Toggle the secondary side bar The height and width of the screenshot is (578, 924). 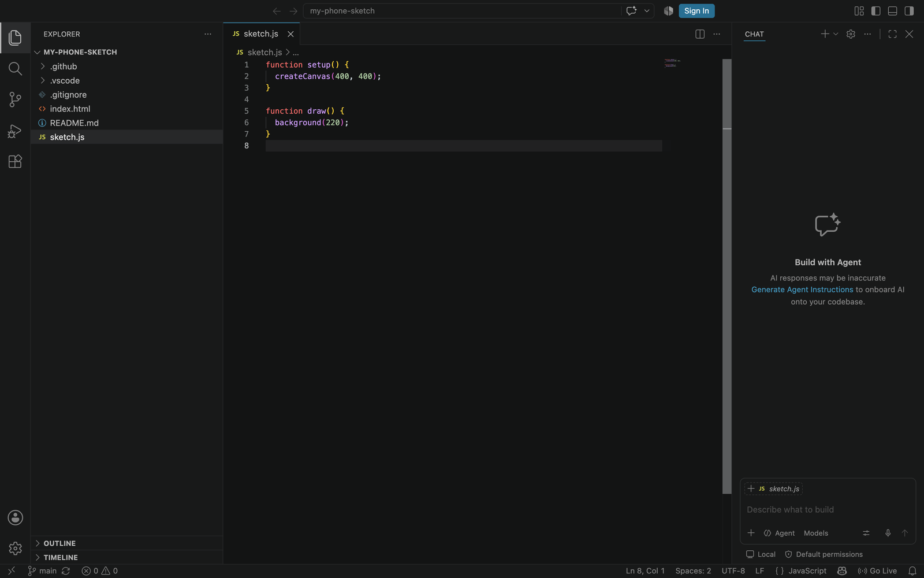(909, 11)
